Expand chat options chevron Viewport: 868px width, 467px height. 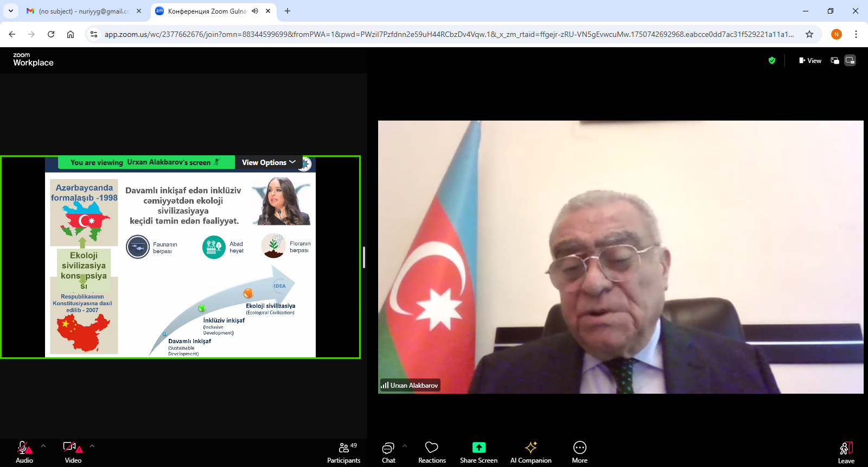tap(405, 446)
